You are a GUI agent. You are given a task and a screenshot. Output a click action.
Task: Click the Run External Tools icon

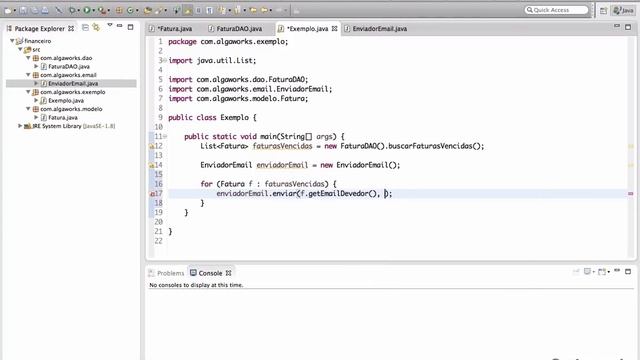[x=101, y=11]
